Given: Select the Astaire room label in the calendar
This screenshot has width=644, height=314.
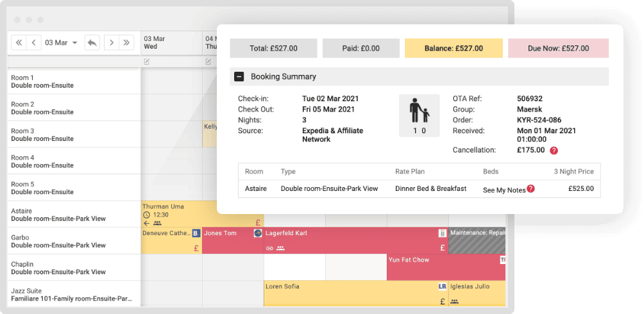Looking at the screenshot, I should (x=74, y=214).
